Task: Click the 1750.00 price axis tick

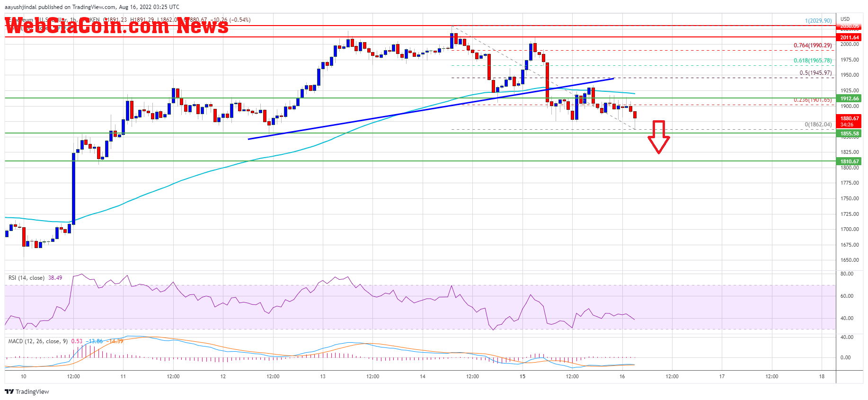Action: 850,198
